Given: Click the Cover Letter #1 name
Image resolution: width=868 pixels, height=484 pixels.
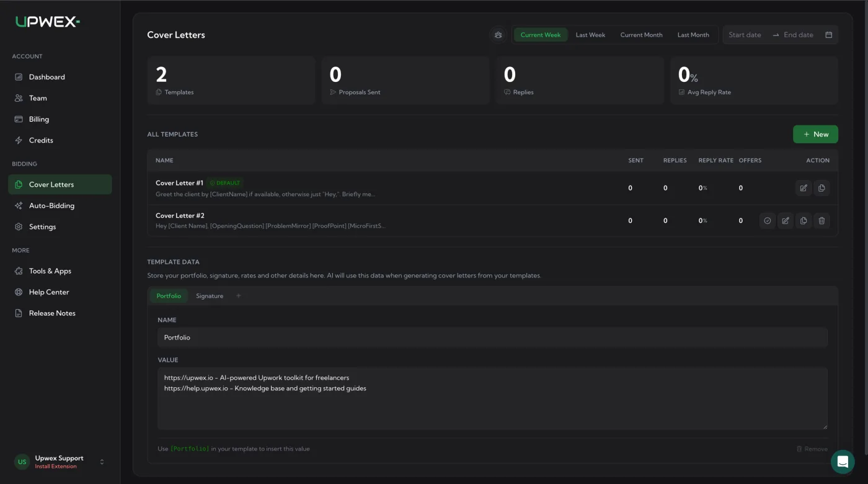Looking at the screenshot, I should click(179, 183).
